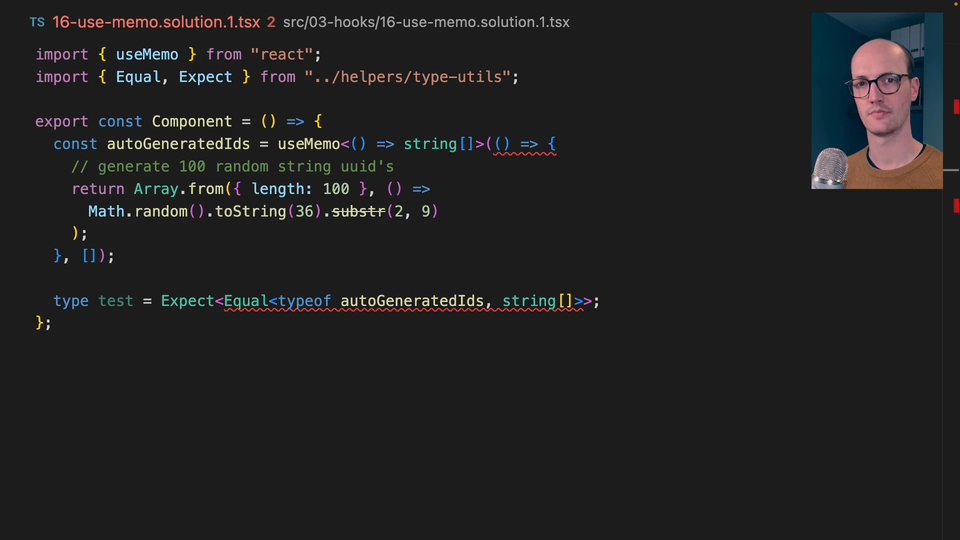
Task: Click the autoGeneratedIds constant declaration
Action: point(178,144)
